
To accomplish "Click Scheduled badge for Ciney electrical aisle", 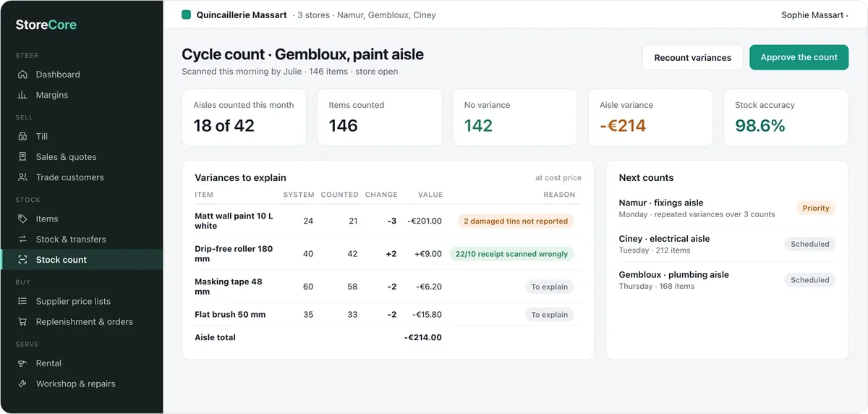I will pyautogui.click(x=810, y=244).
